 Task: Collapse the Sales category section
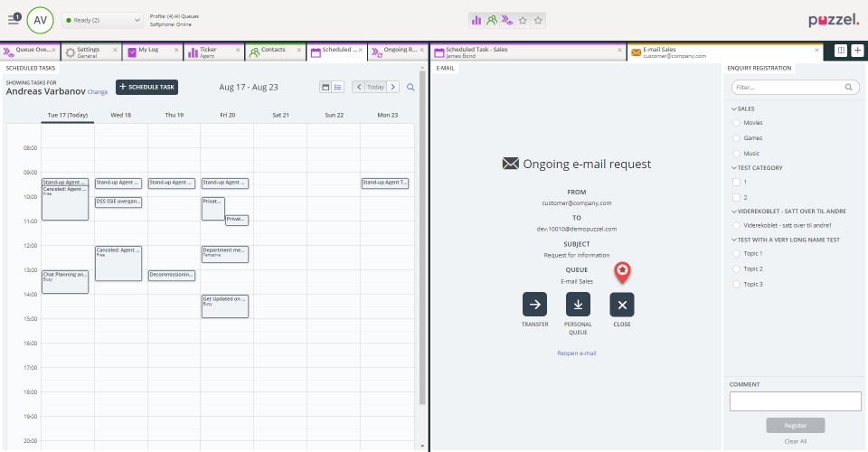click(x=733, y=108)
